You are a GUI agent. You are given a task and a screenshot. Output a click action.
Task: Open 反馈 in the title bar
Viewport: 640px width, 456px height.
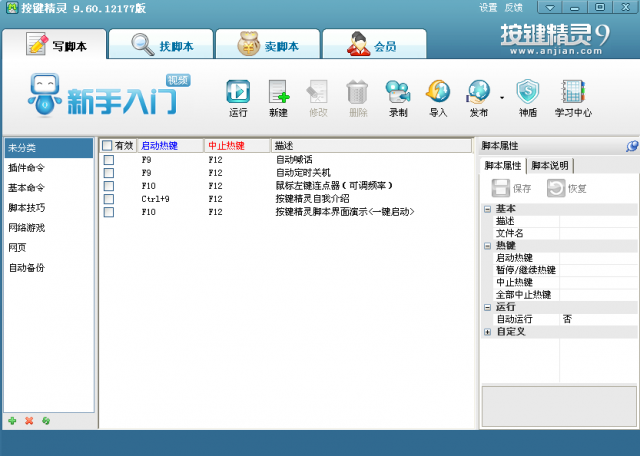tap(513, 8)
